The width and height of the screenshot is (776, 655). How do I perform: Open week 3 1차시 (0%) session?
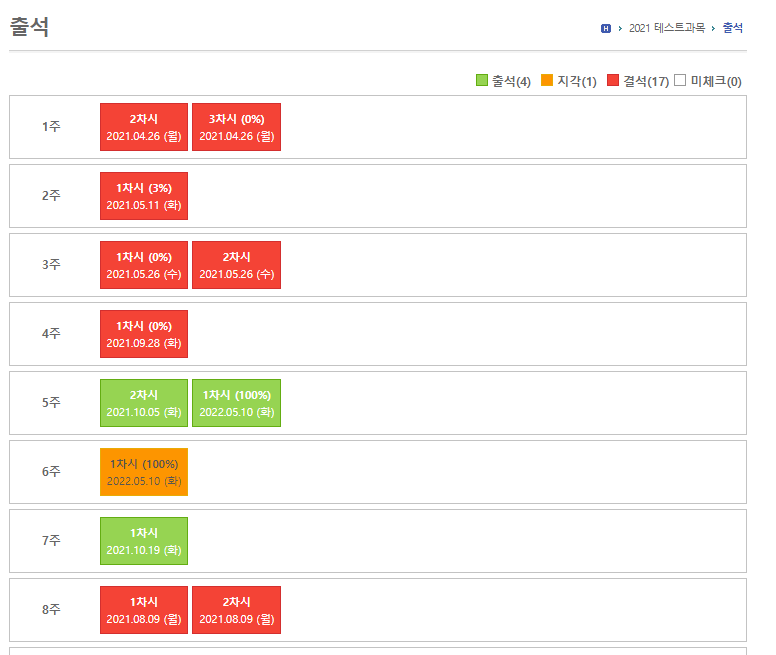[x=143, y=265]
